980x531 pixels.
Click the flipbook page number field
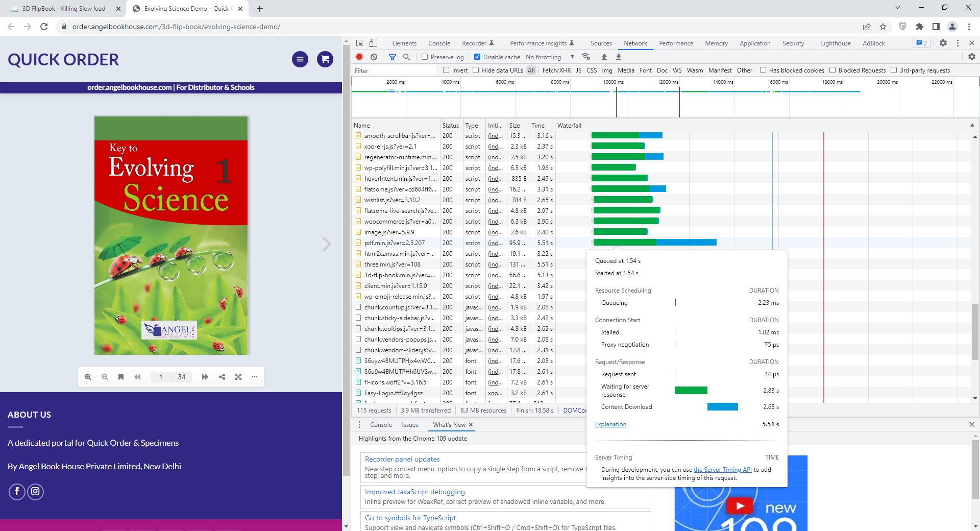point(161,377)
